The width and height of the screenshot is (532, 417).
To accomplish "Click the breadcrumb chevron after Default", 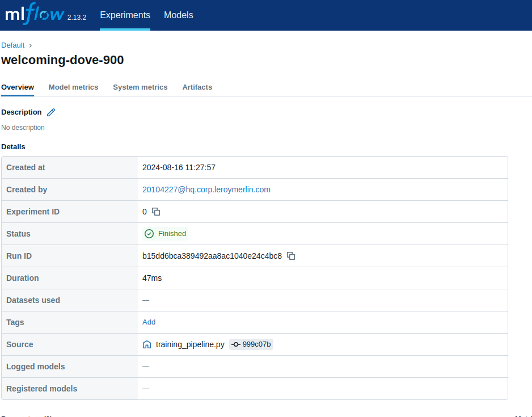I will pos(29,45).
